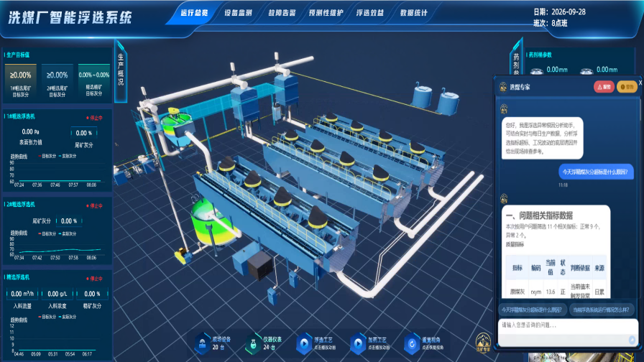
Task: Click the 重置视角 reset view icon
Action: pyautogui.click(x=412, y=343)
